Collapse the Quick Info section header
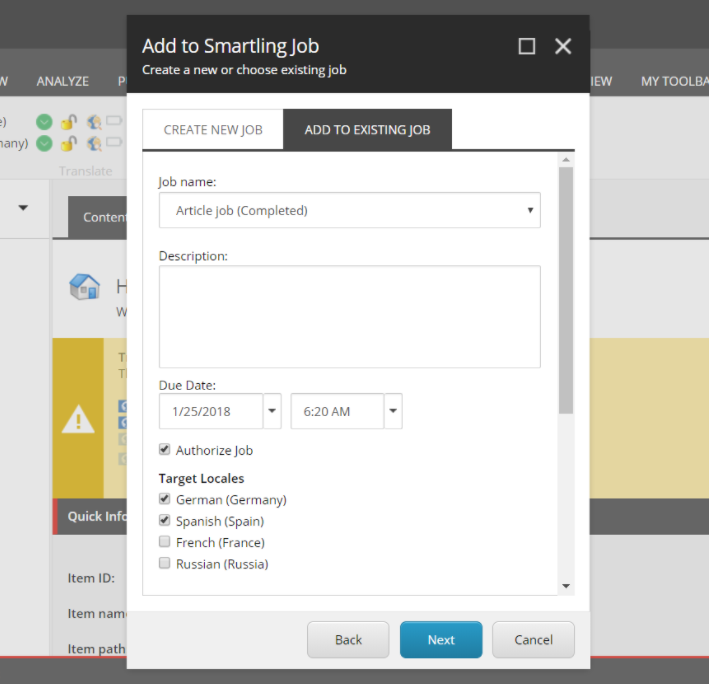This screenshot has height=684, width=710. coord(91,517)
